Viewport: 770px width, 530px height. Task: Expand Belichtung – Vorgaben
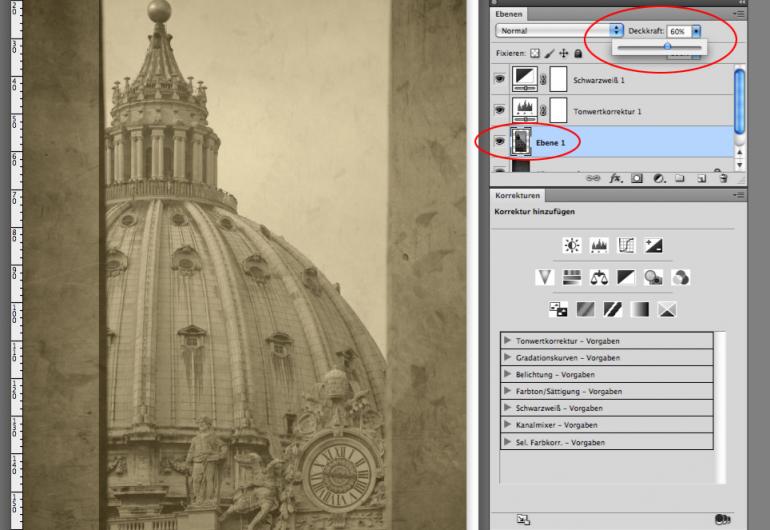tap(507, 374)
